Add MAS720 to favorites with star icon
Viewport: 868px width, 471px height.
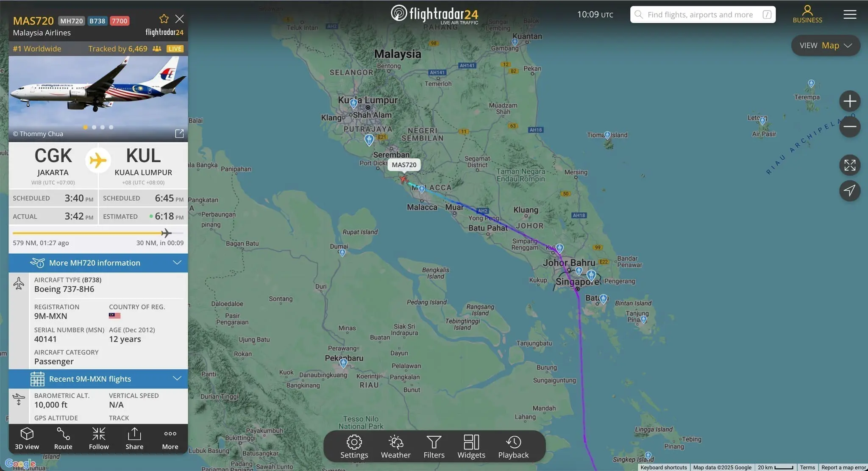click(164, 19)
